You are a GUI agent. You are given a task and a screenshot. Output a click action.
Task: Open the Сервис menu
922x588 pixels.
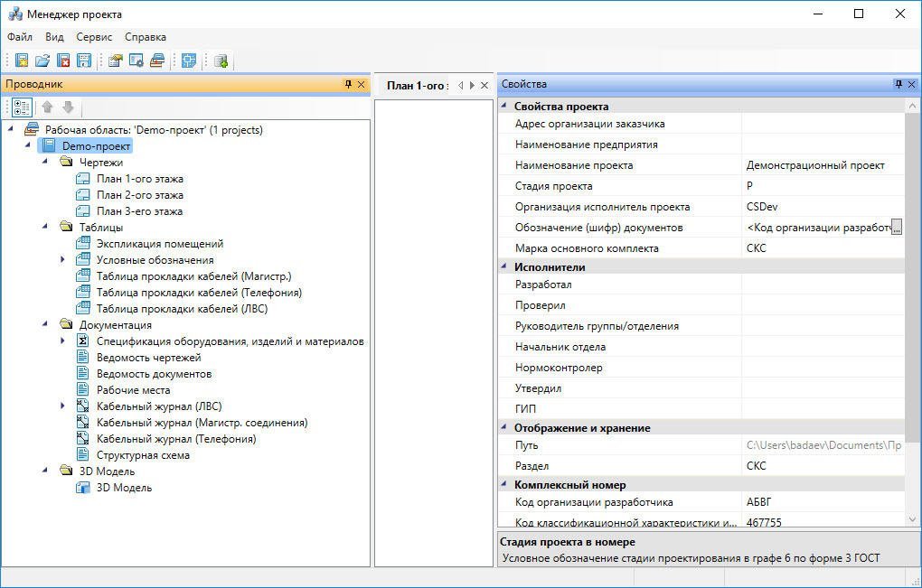click(94, 37)
